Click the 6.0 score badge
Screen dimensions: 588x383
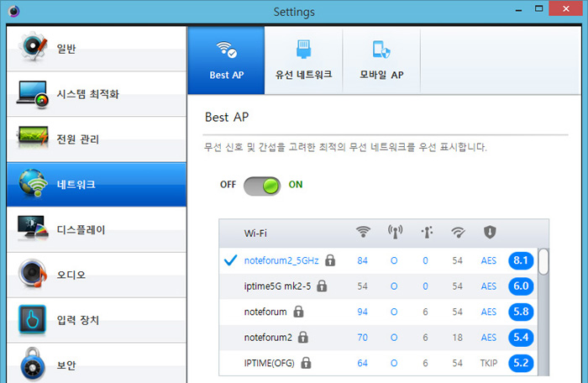(521, 286)
